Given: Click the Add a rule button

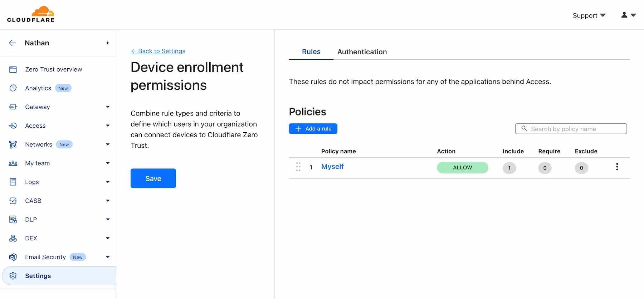Looking at the screenshot, I should (313, 129).
